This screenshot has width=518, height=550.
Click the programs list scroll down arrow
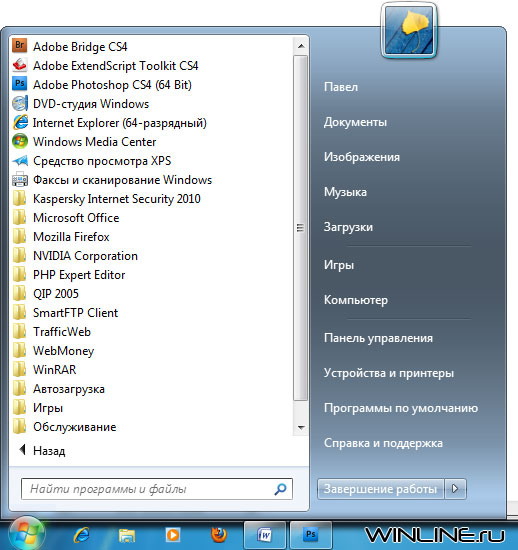tap(301, 428)
